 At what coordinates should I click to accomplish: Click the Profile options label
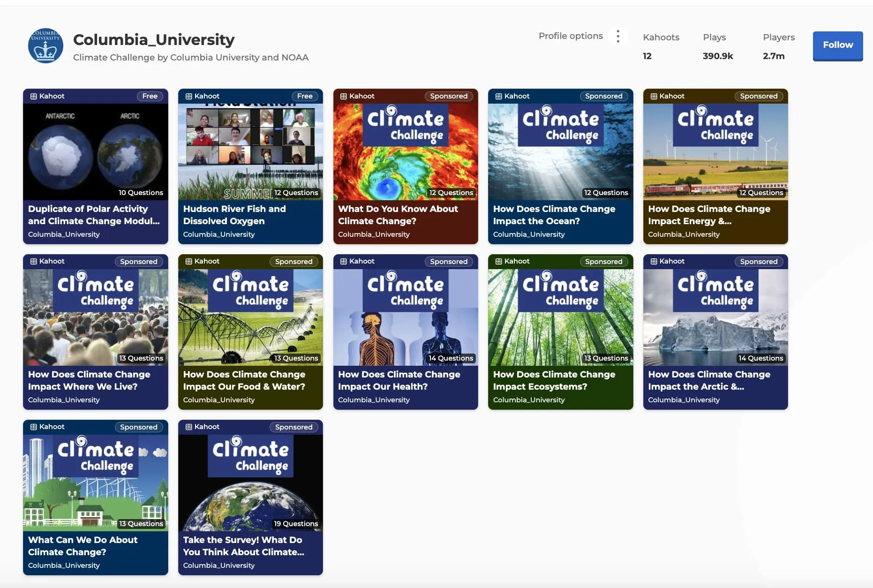571,36
